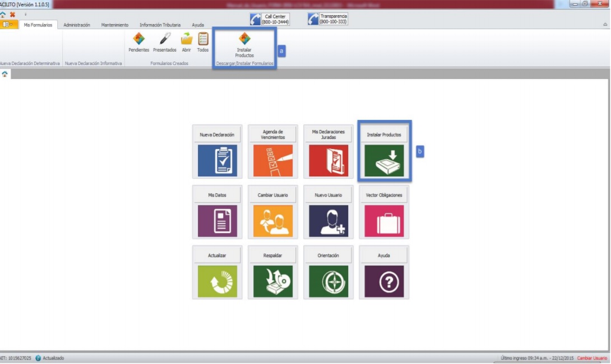Click the Último ingreso status text
Screen dimensions: 611x364
(x=538, y=358)
